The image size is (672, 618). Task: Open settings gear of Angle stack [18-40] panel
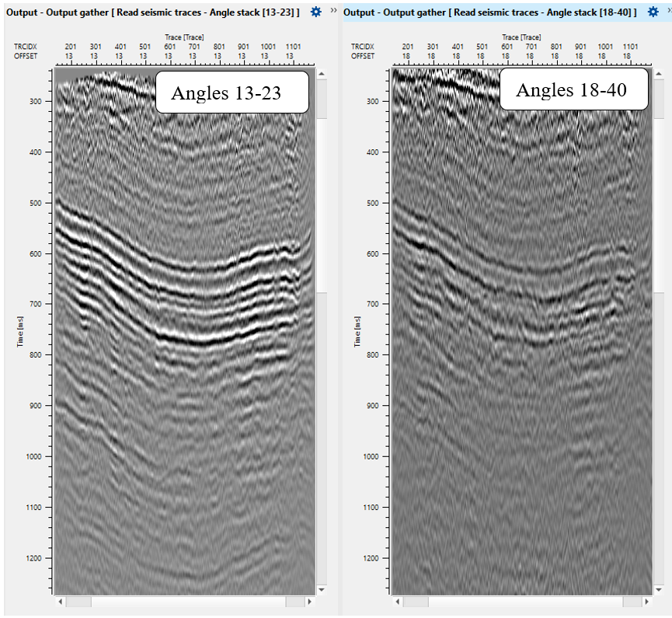tap(653, 12)
